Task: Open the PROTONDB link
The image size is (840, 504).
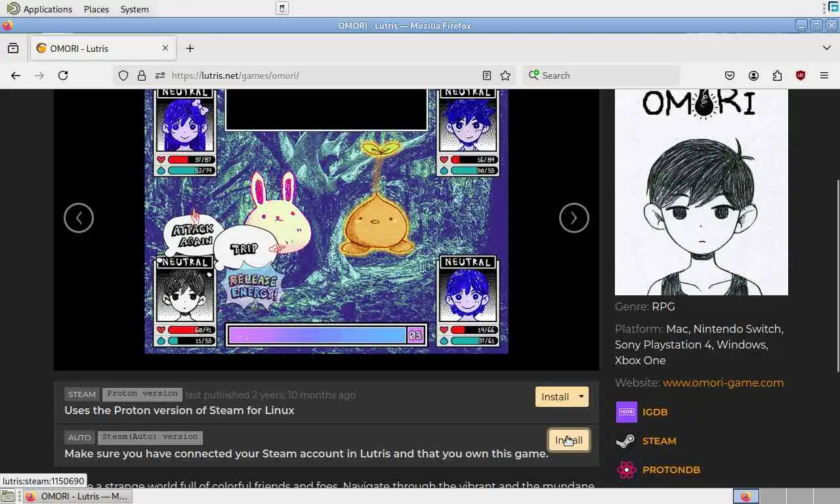Action: (671, 470)
